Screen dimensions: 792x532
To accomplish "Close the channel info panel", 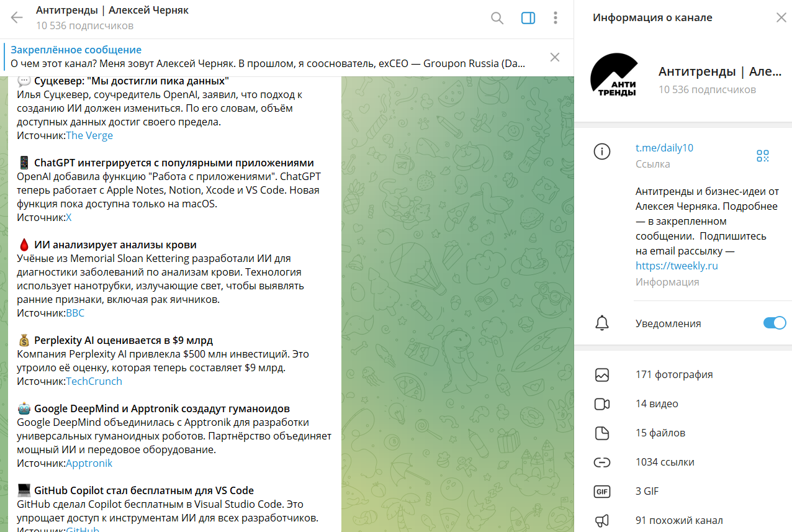I will [x=781, y=17].
